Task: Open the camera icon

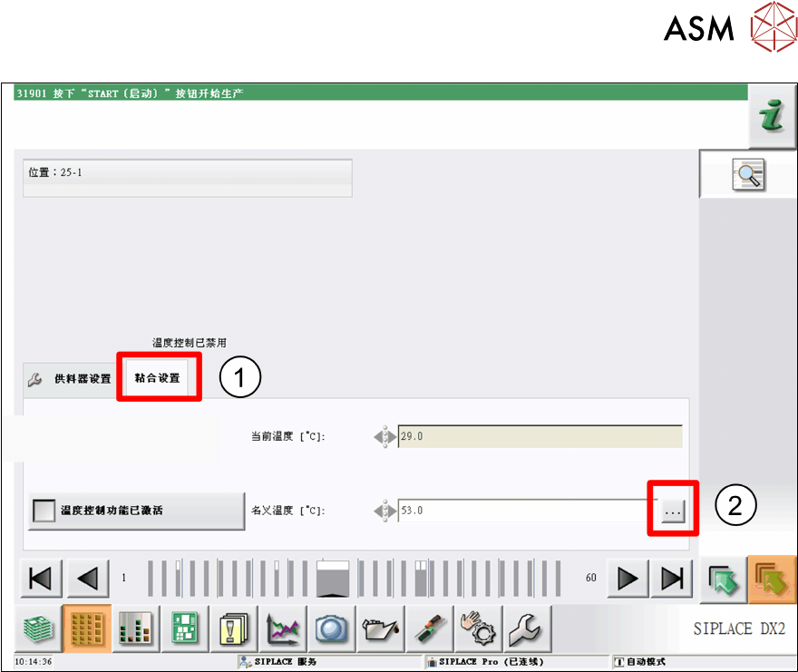Action: pyautogui.click(x=331, y=628)
